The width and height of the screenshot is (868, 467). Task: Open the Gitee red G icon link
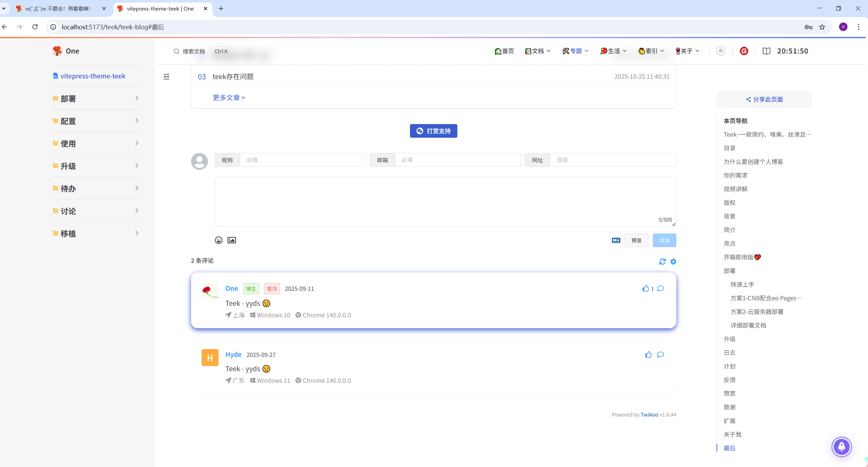tap(744, 51)
